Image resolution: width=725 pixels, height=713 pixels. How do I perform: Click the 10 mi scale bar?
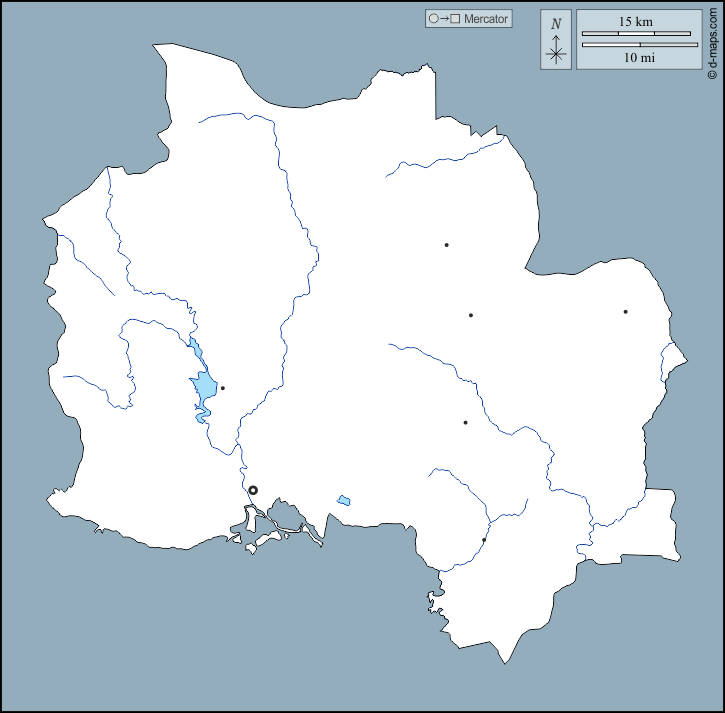(x=636, y=45)
